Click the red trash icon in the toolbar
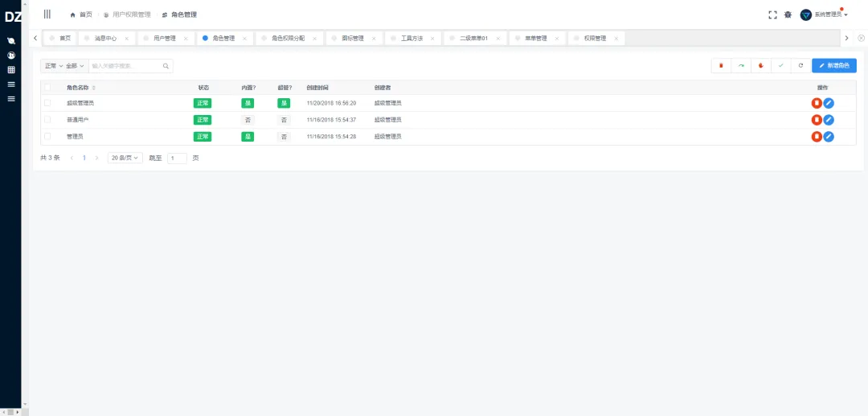This screenshot has width=868, height=416. [721, 65]
